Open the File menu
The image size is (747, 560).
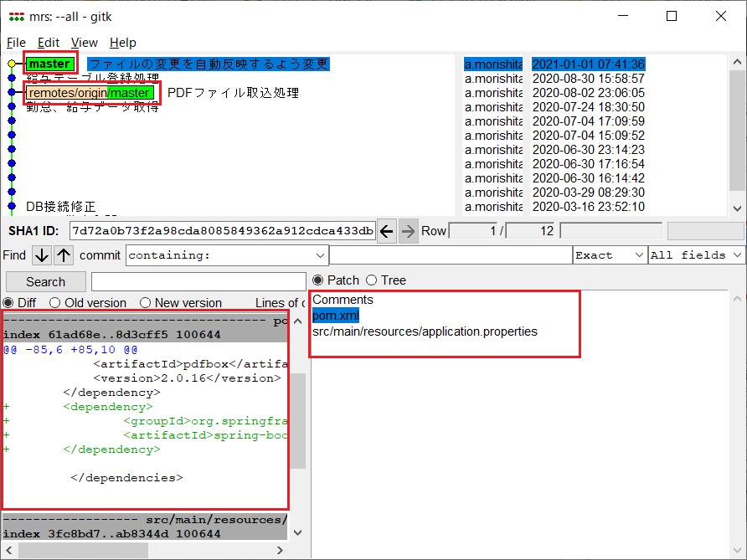pos(16,43)
